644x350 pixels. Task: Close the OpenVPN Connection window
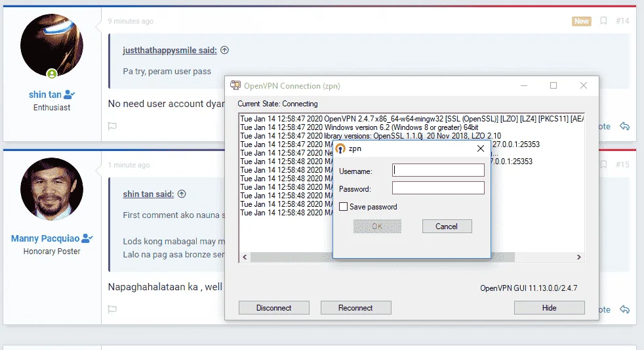pyautogui.click(x=584, y=85)
